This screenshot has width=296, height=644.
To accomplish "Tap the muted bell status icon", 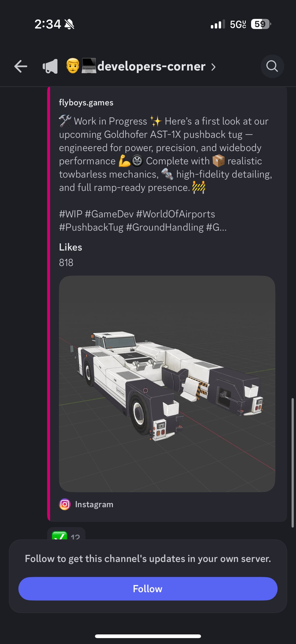I will [69, 24].
